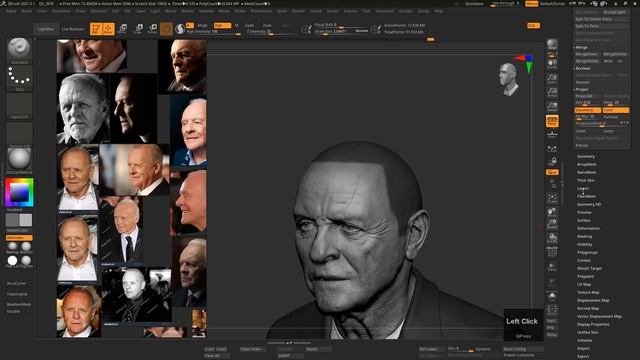The height and width of the screenshot is (360, 640).
Task: Open the Help menu
Action: tap(438, 11)
